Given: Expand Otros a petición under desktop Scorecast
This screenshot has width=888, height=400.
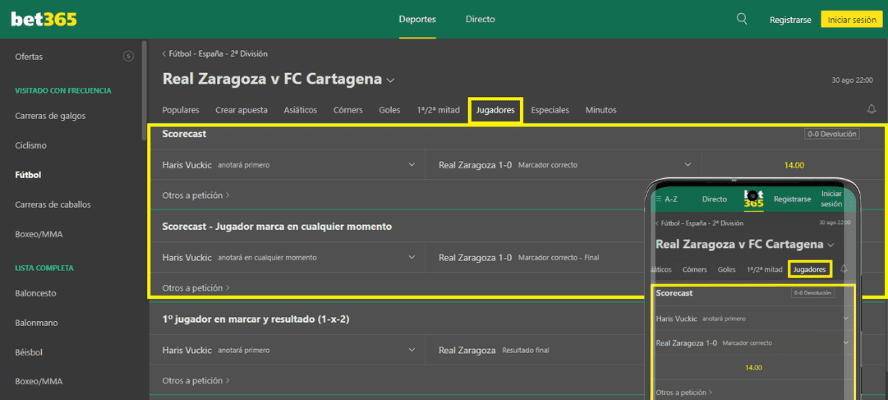Looking at the screenshot, I should tap(196, 195).
